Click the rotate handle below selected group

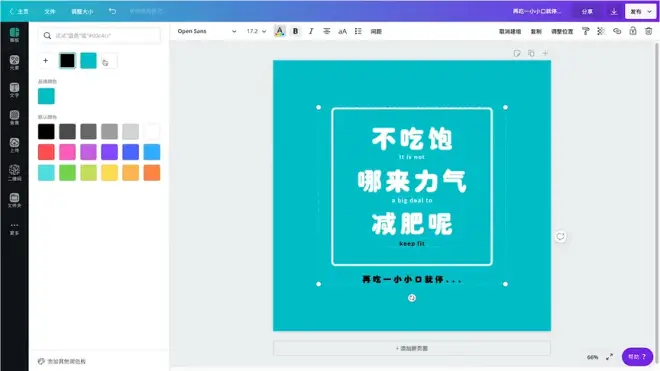point(412,298)
